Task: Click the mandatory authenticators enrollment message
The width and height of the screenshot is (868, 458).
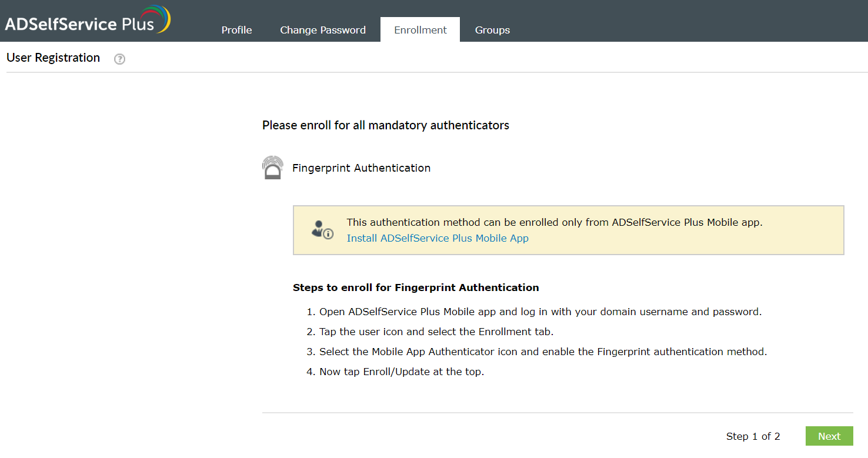Action: coord(386,125)
